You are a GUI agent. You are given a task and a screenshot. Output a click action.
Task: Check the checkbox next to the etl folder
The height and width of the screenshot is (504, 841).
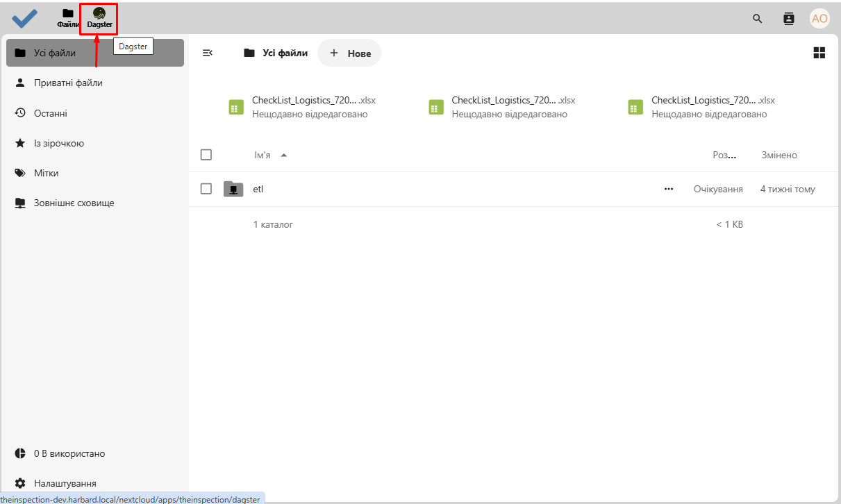(206, 188)
